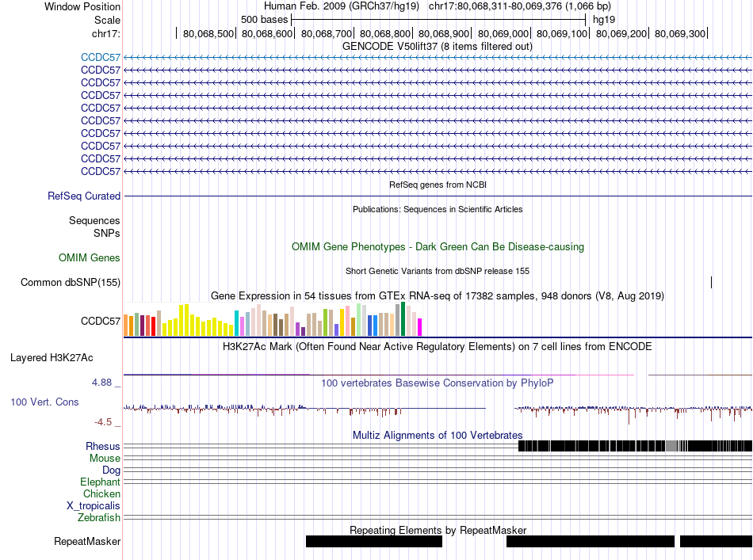Click the chr17:80,068,311-80,069,376 position text
Image resolution: width=753 pixels, height=560 pixels.
(520, 6)
